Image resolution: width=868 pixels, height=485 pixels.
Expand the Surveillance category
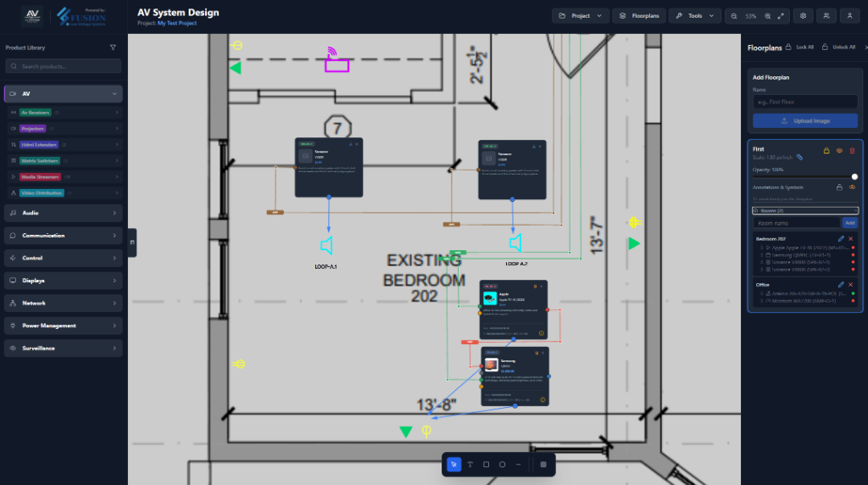[x=63, y=348]
